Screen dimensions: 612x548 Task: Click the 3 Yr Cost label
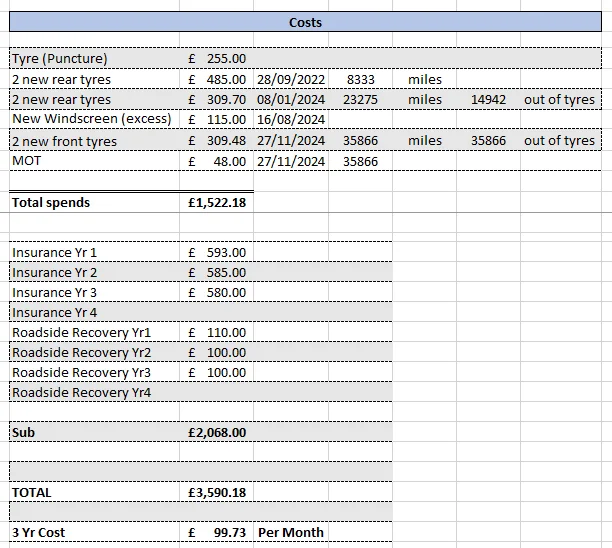tap(38, 532)
